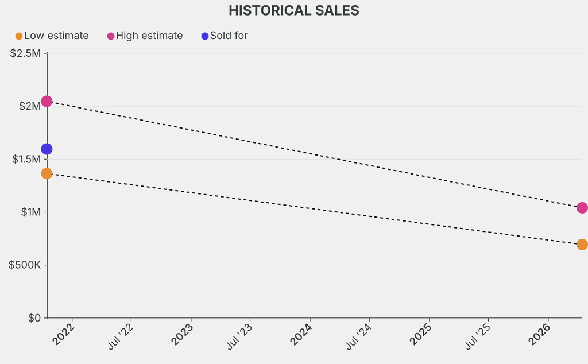This screenshot has height=364, width=588.
Task: Click the pink High estimate legend dot
Action: tap(111, 36)
